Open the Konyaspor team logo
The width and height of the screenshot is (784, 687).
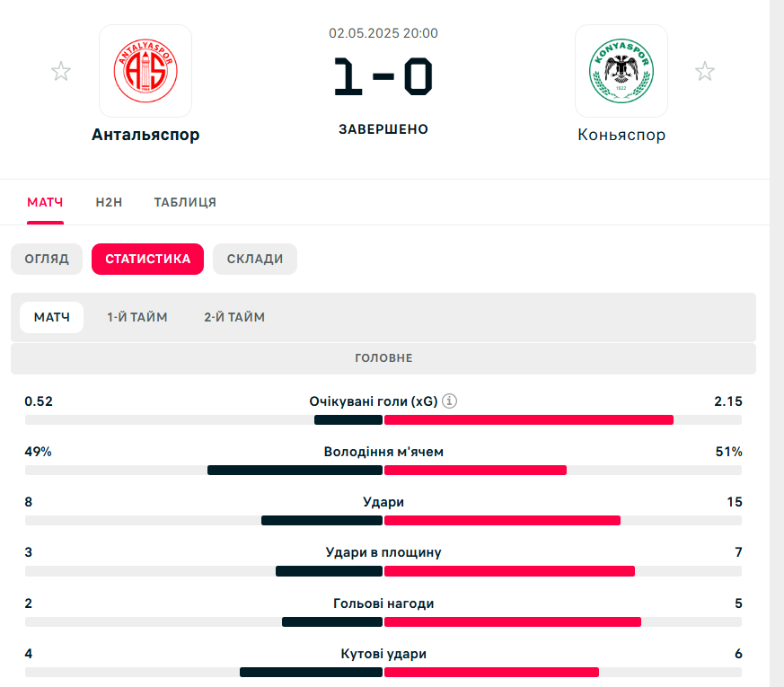coord(621,71)
